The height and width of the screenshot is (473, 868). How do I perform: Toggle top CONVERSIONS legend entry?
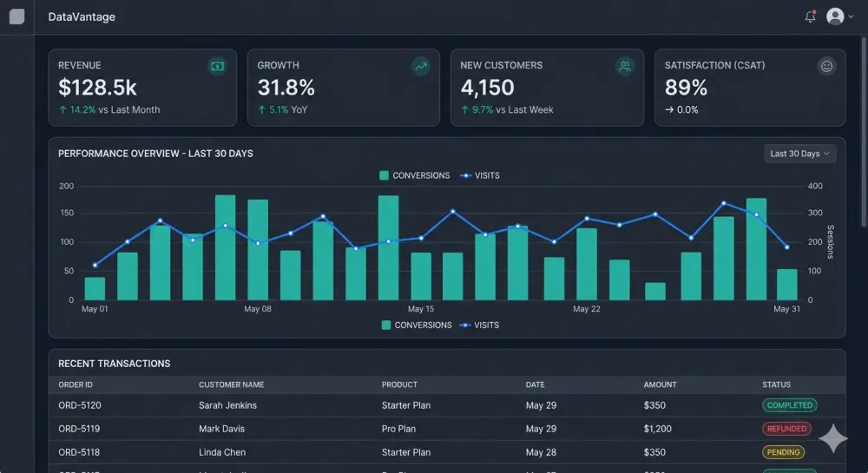pos(415,175)
